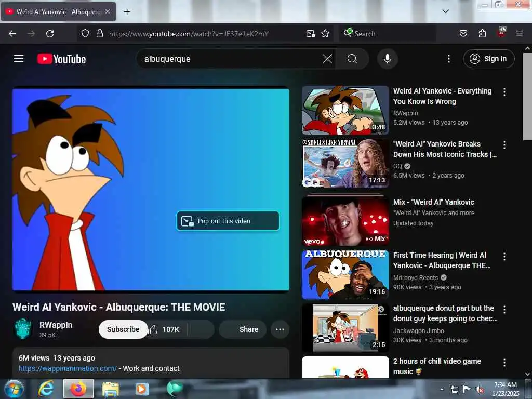Go back with the browser back arrow
The width and height of the screenshot is (532, 399).
[12, 34]
